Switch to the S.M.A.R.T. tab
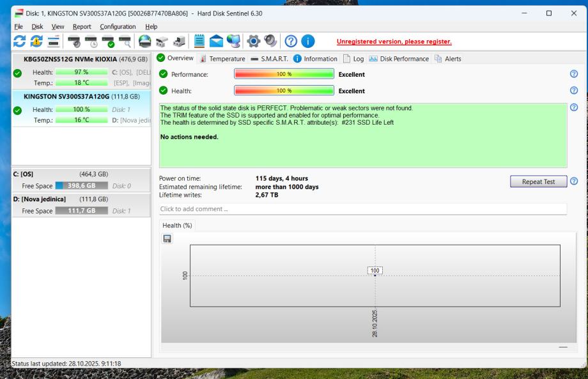The height and width of the screenshot is (379, 588). 269,59
